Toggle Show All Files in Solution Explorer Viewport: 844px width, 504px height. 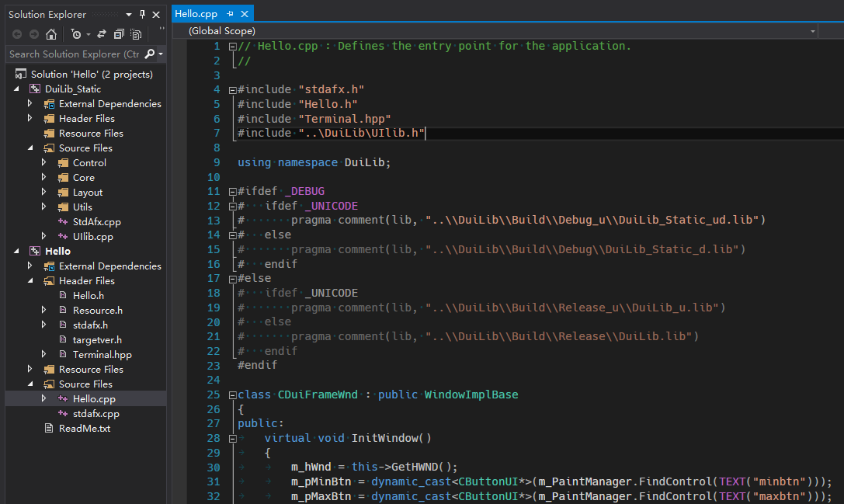pos(136,34)
